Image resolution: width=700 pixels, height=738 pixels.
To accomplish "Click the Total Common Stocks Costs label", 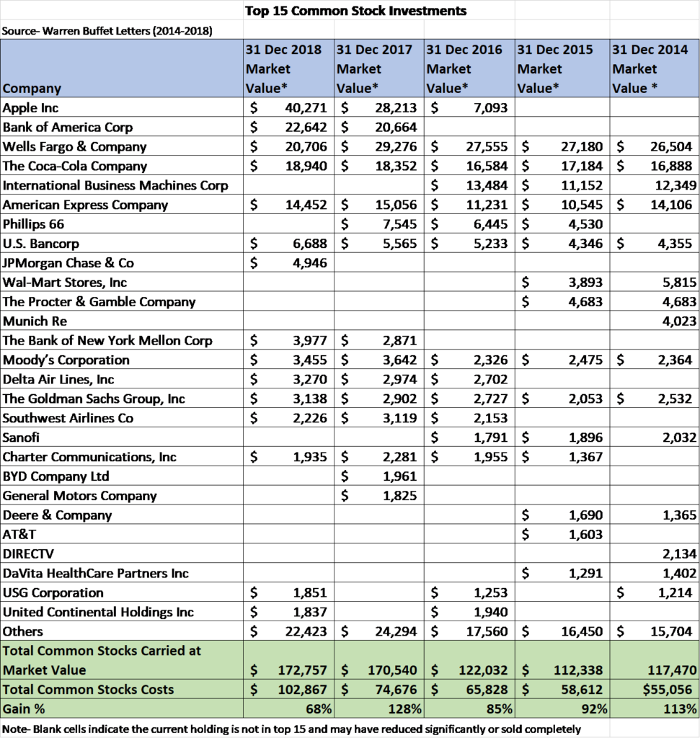I will (x=89, y=690).
